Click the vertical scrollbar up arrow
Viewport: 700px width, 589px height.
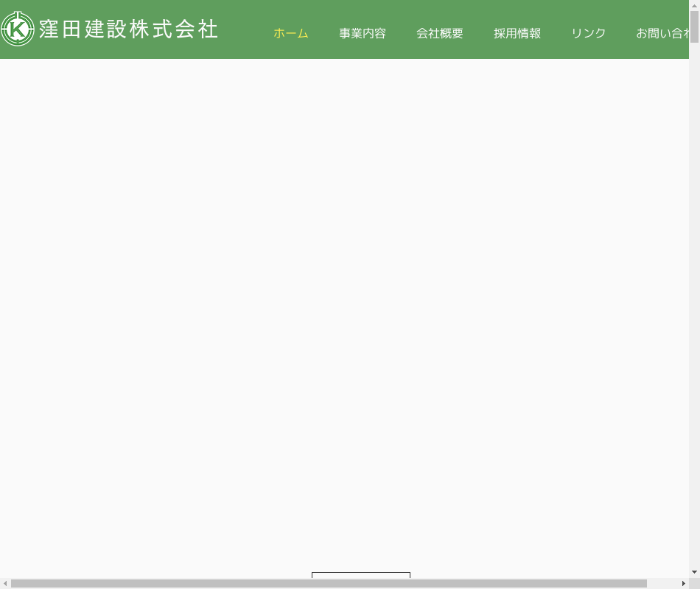pyautogui.click(x=694, y=5)
